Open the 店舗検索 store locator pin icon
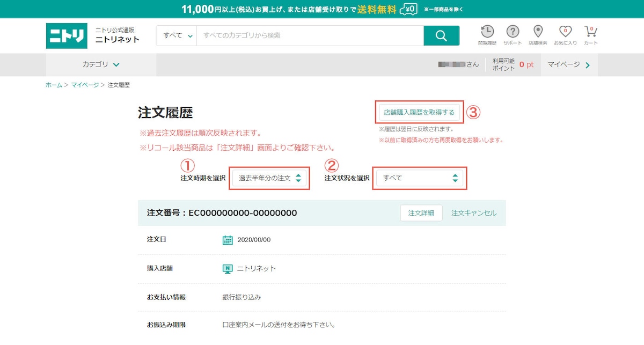 (x=538, y=34)
